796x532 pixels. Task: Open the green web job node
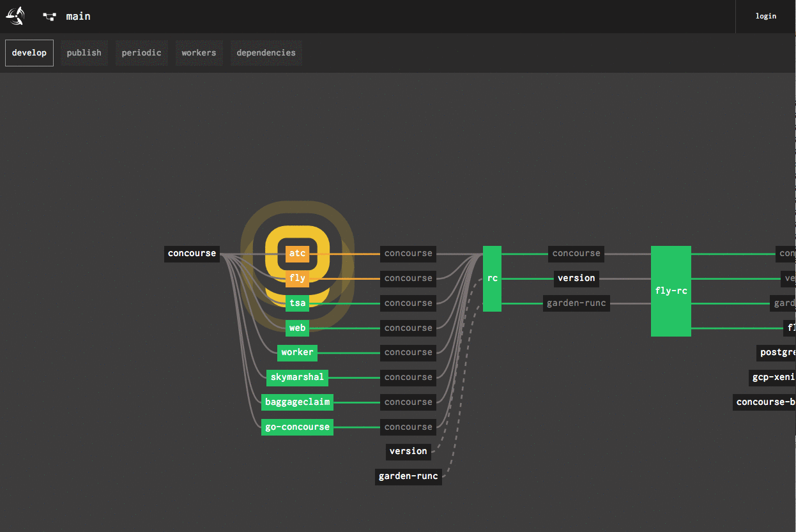297,328
